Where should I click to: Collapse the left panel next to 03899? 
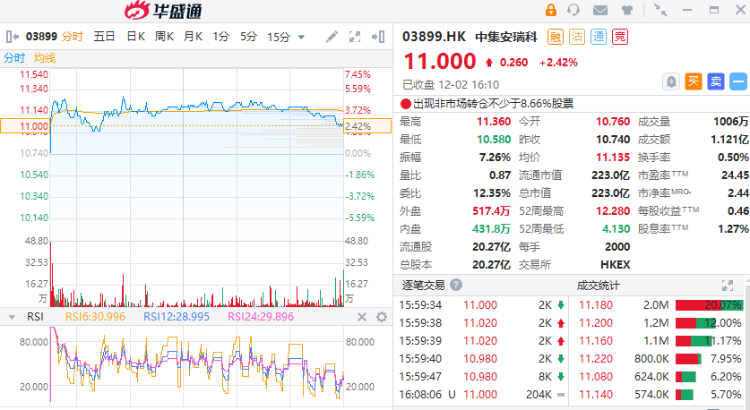pos(12,36)
